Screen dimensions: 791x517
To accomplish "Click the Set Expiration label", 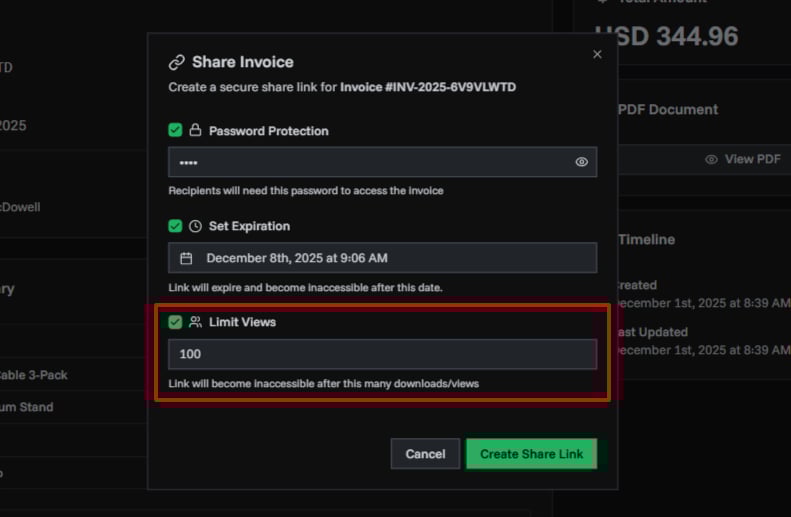I will [249, 226].
